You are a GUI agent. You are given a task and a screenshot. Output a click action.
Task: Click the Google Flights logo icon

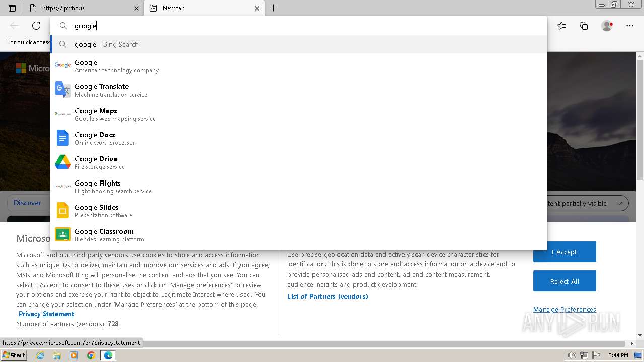(x=63, y=186)
